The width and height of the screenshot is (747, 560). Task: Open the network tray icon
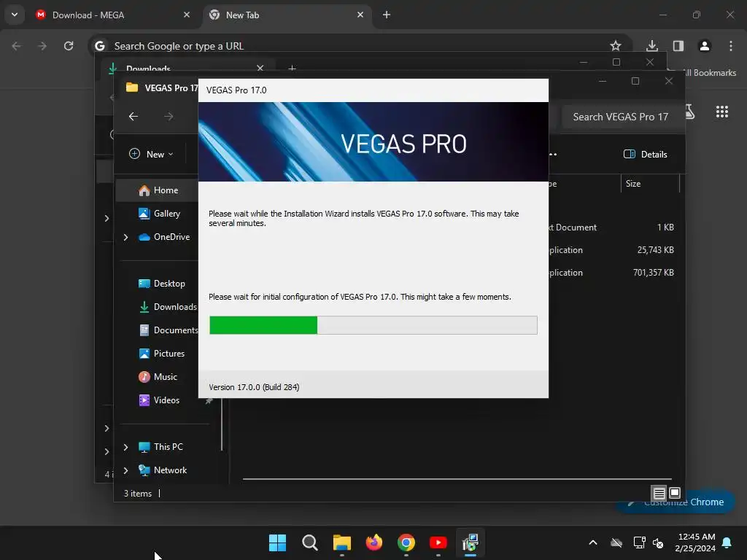point(639,542)
